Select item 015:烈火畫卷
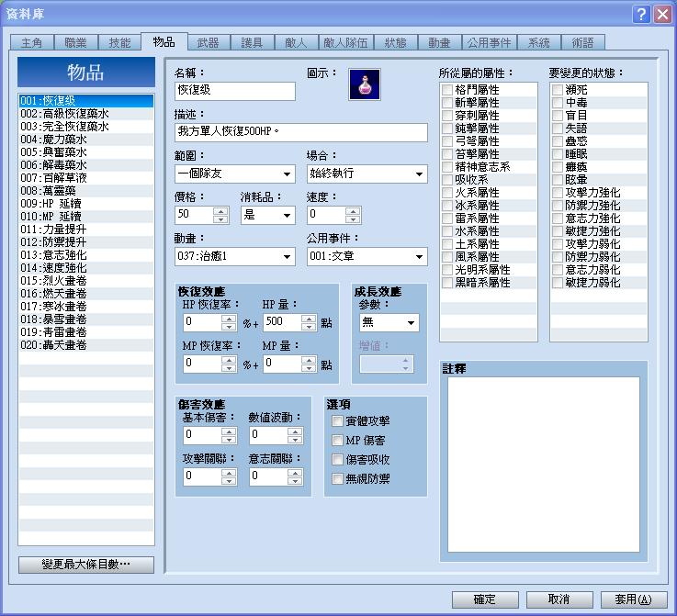Screen dimensions: 677x616 pyautogui.click(x=86, y=281)
